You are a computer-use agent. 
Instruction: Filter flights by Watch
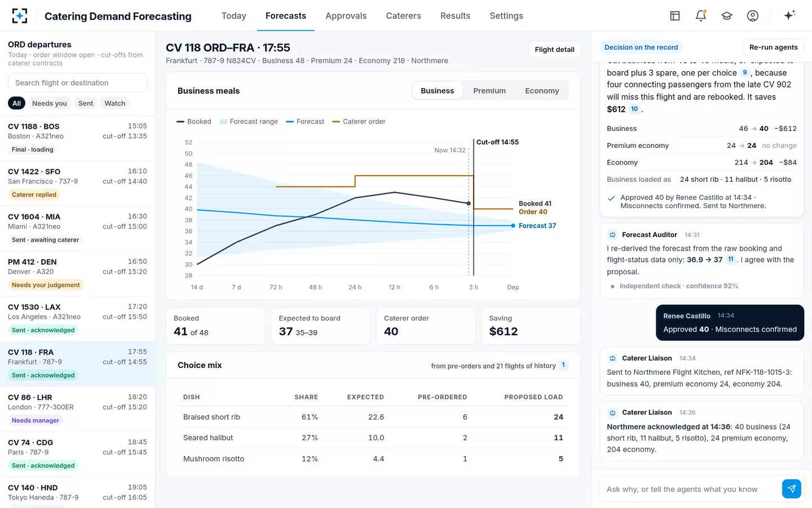click(x=115, y=103)
